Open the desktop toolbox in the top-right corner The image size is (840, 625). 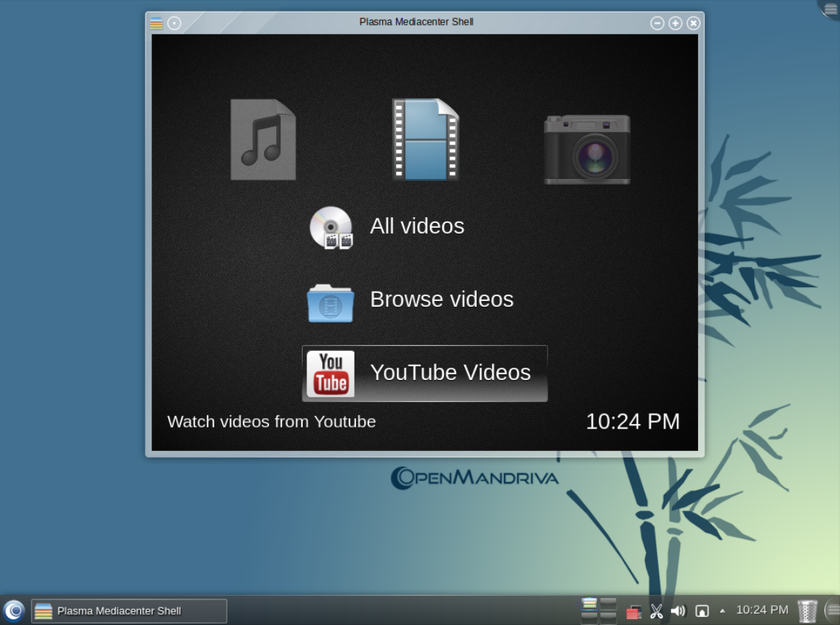[x=830, y=9]
